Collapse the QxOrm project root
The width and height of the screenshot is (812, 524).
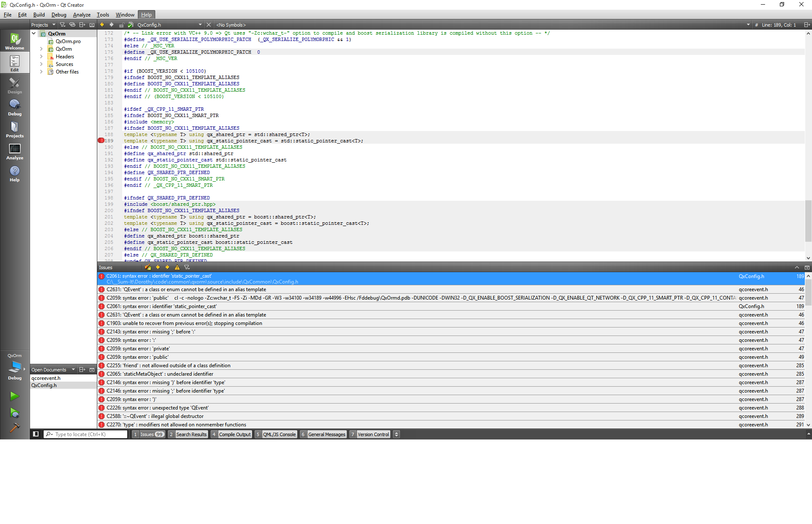click(34, 33)
